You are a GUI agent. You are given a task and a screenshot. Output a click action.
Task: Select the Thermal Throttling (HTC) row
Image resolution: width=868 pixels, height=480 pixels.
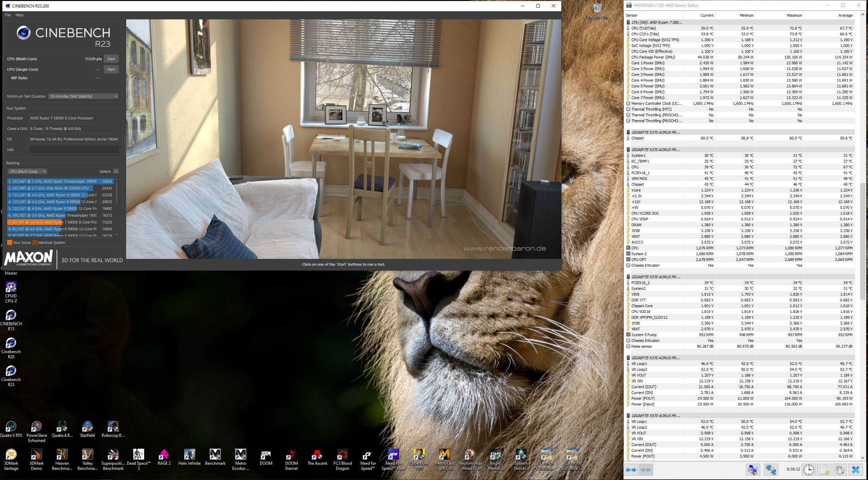(x=739, y=109)
